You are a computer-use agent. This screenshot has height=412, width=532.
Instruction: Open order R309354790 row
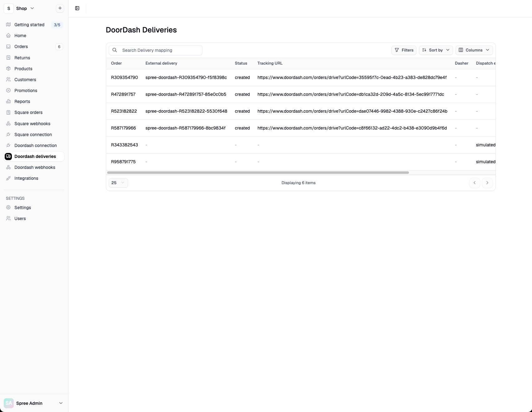pyautogui.click(x=301, y=77)
